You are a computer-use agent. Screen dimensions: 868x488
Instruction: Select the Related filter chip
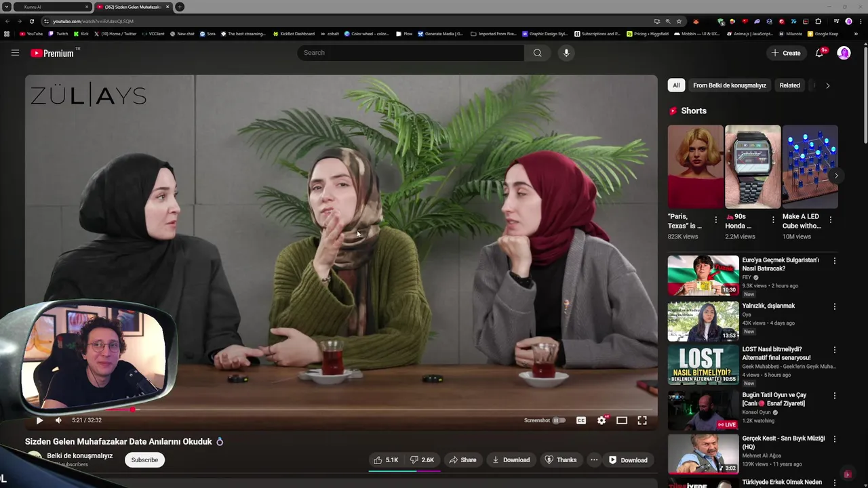pos(789,85)
